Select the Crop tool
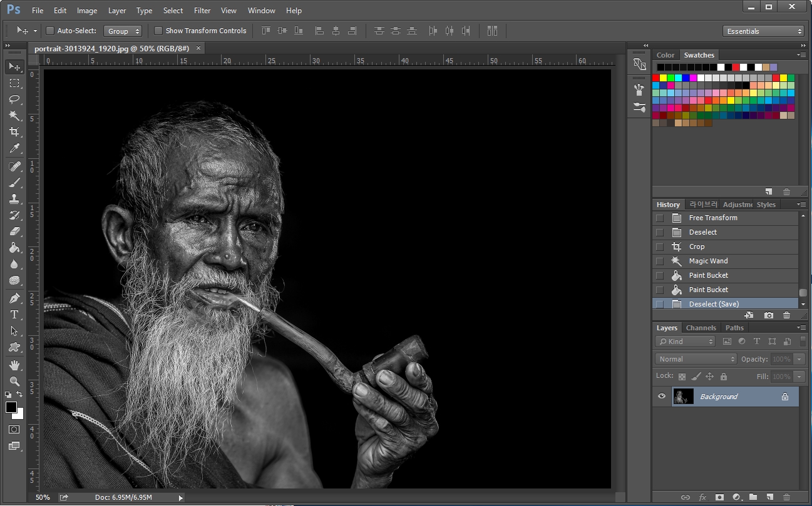The image size is (812, 506). click(14, 132)
